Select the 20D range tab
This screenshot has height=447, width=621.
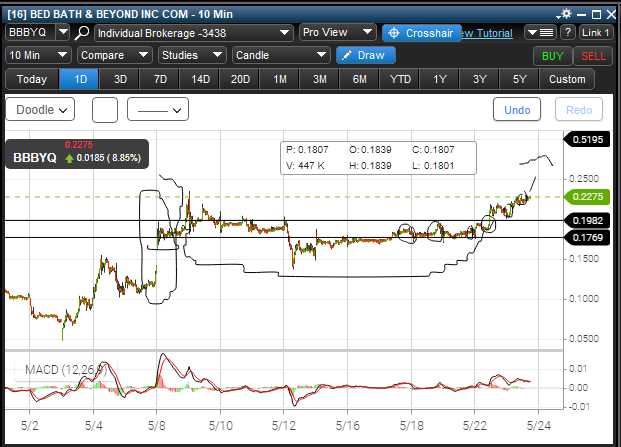point(240,79)
